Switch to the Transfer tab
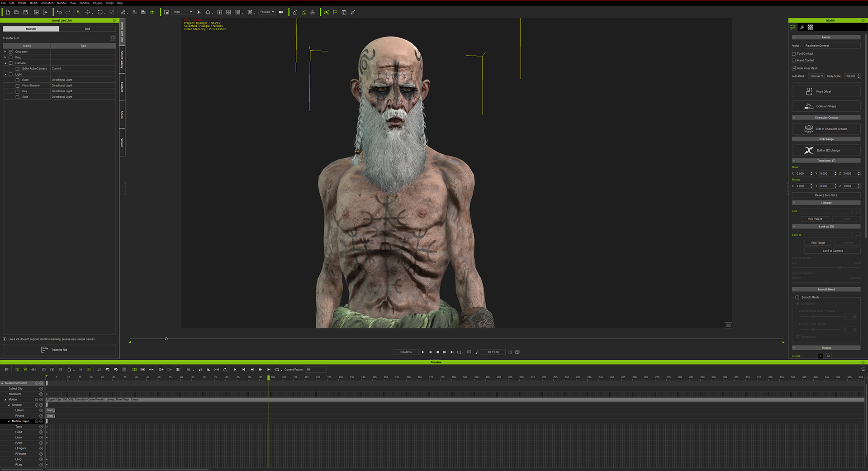The image size is (868, 471). [x=31, y=29]
